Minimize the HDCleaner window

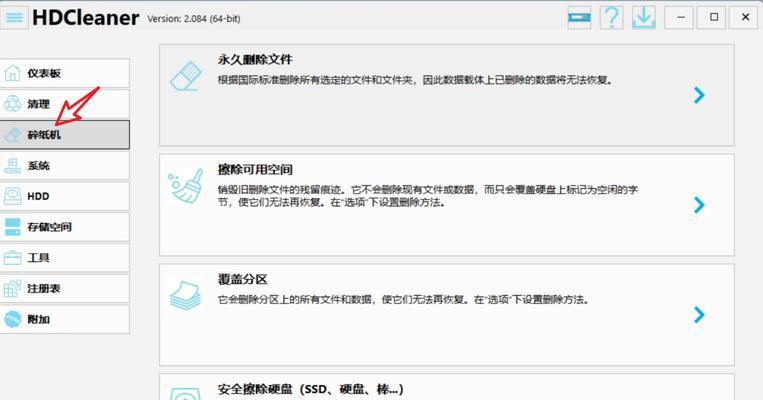pos(681,18)
